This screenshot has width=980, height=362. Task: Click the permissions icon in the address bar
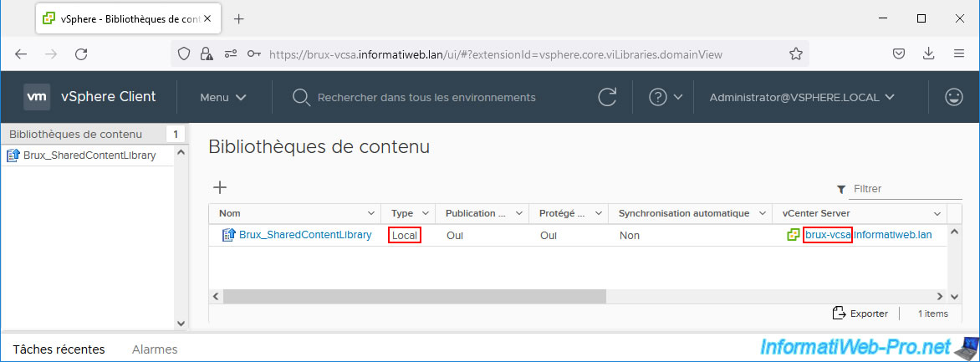pos(231,54)
